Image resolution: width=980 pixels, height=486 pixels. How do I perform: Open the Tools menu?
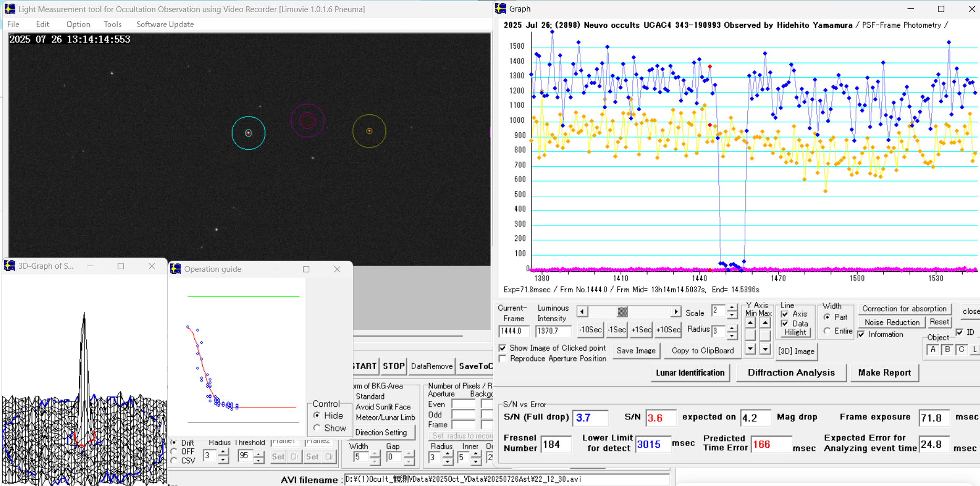(x=112, y=24)
